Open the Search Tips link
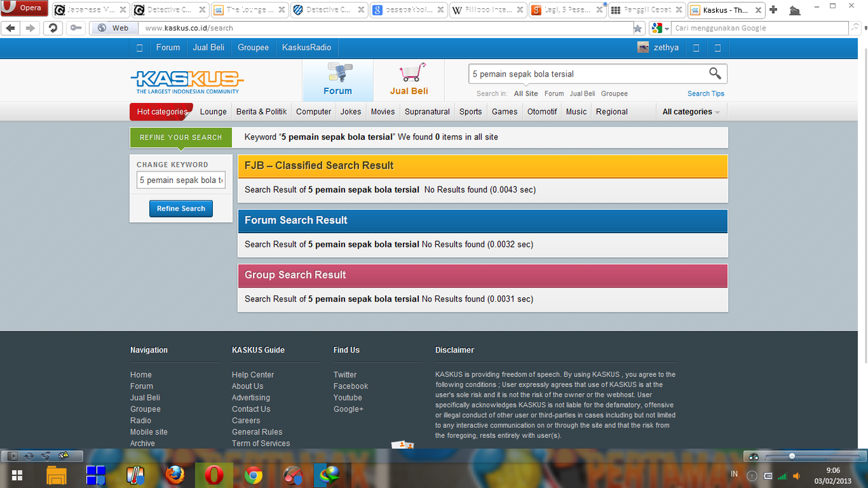Image resolution: width=868 pixels, height=488 pixels. (x=706, y=94)
